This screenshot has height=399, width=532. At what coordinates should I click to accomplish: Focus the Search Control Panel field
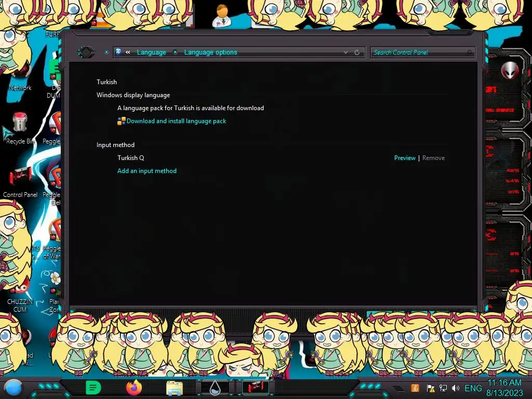click(x=422, y=52)
